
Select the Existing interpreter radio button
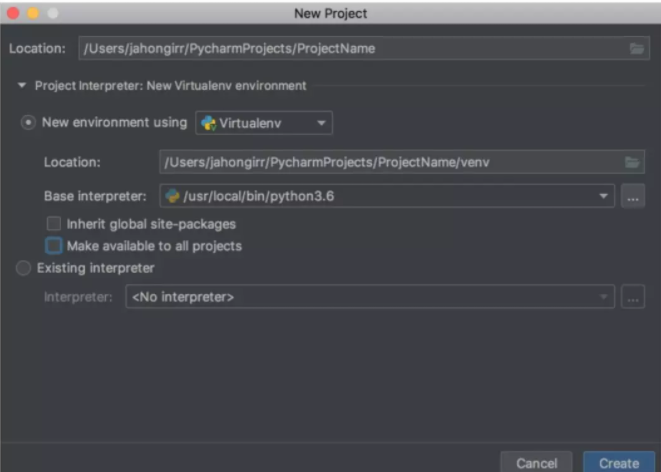pos(24,268)
